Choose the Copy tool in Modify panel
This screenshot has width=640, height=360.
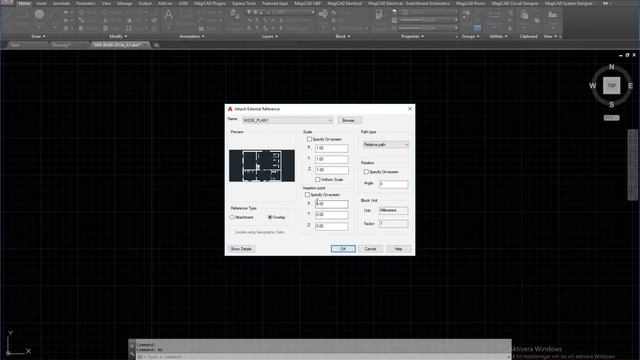pos(81,20)
